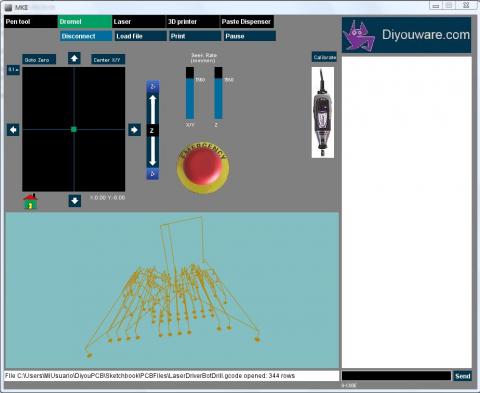Click the Dremel tool picture
Viewport: 480px width, 393px height.
coord(323,112)
